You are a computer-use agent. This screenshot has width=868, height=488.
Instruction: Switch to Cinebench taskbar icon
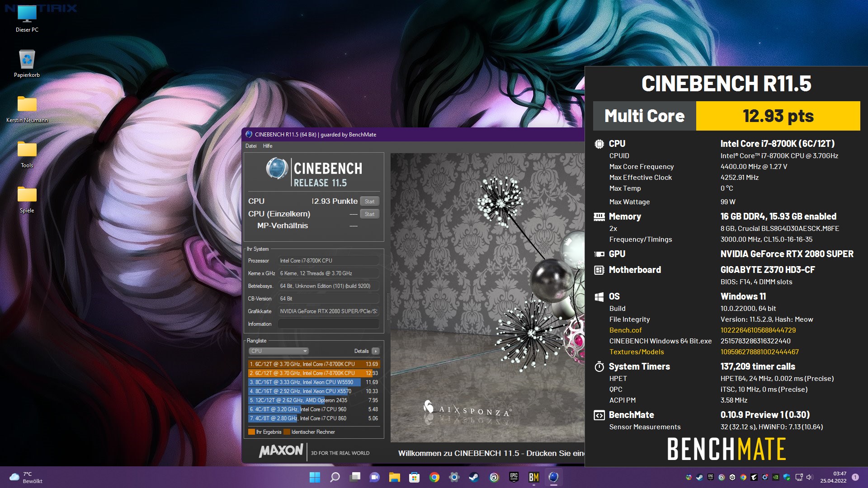pyautogui.click(x=554, y=477)
